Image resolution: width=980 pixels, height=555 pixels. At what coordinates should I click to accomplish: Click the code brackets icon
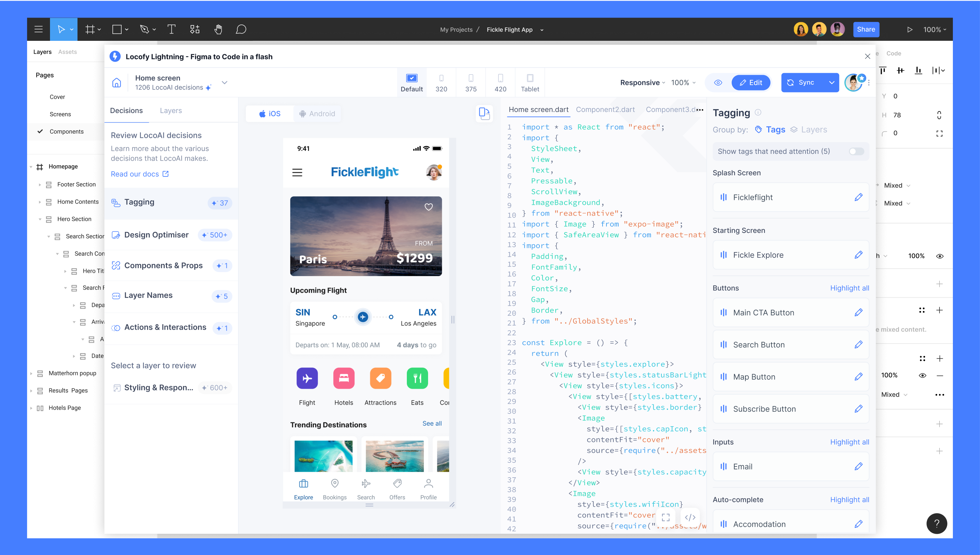pyautogui.click(x=690, y=517)
